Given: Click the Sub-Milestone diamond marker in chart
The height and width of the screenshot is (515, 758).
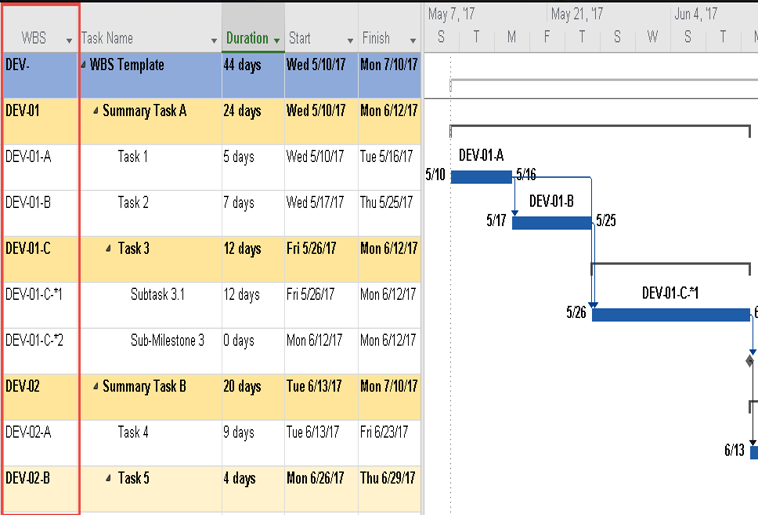Looking at the screenshot, I should [750, 360].
